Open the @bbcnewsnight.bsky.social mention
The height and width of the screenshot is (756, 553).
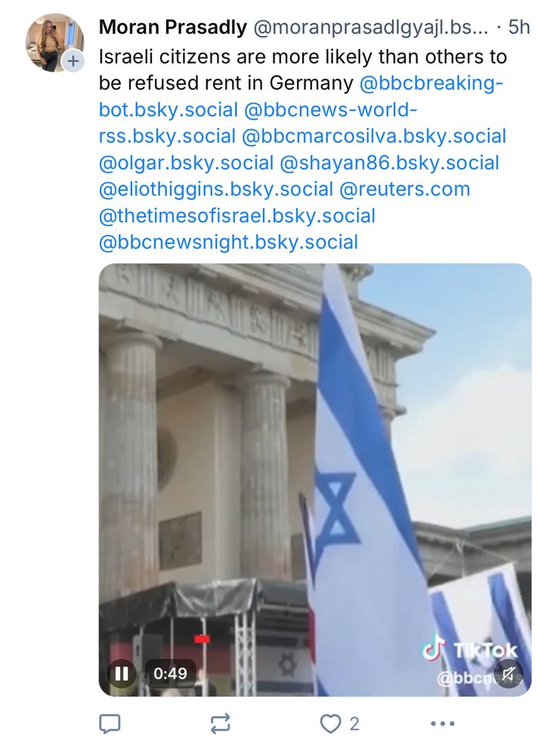point(228,243)
